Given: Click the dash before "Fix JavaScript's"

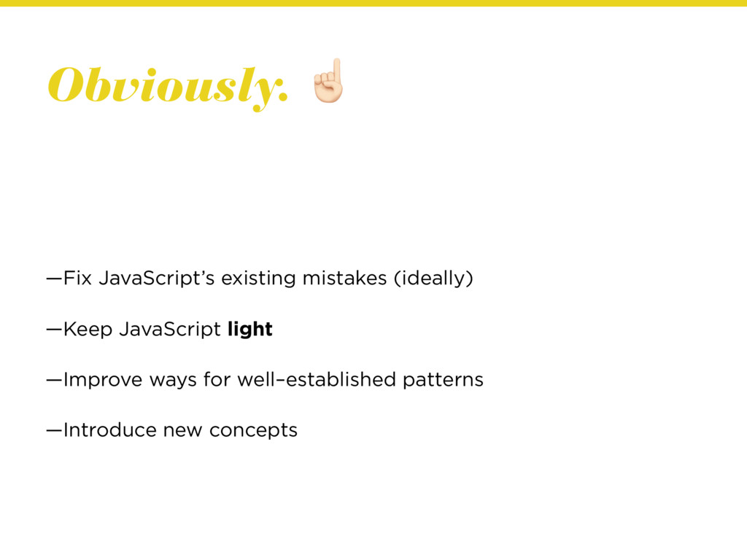Looking at the screenshot, I should click(x=54, y=279).
